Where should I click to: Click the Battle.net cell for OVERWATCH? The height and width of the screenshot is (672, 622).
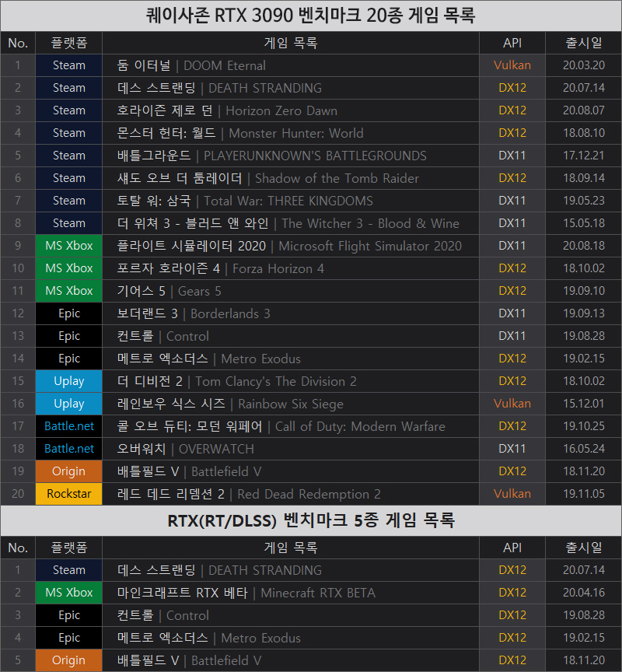(69, 449)
